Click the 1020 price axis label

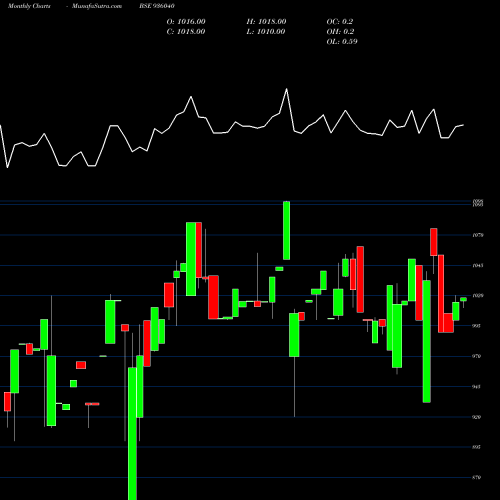[478, 295]
